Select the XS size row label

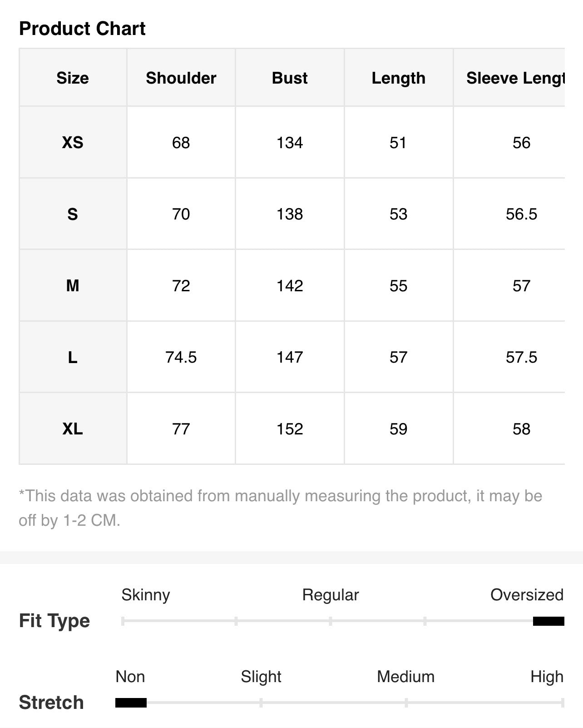click(73, 143)
